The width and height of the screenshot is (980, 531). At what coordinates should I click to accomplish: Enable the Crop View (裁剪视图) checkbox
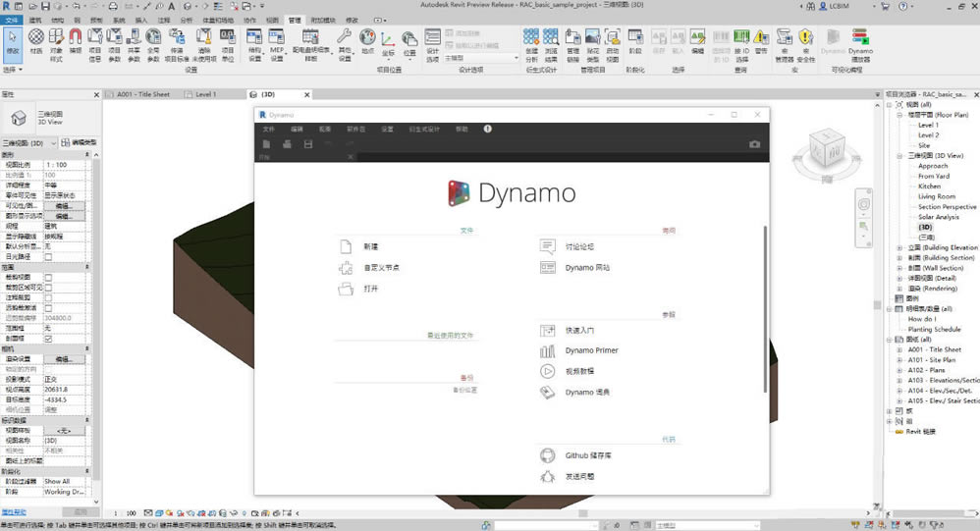coord(48,278)
